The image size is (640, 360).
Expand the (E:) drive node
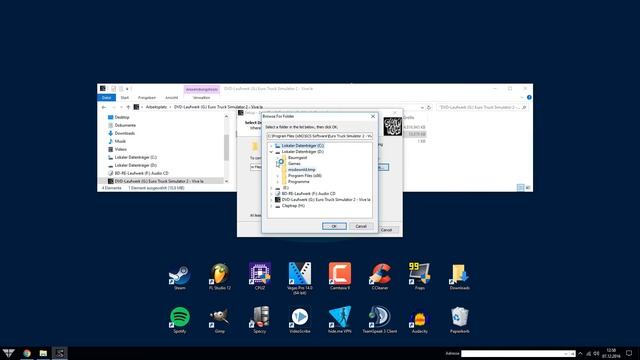click(x=271, y=188)
